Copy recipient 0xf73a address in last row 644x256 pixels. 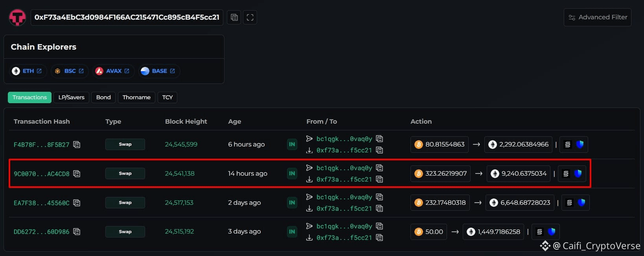379,237
